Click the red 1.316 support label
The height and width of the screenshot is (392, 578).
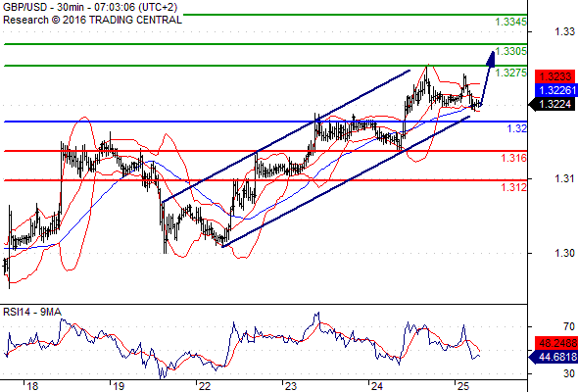(x=514, y=158)
